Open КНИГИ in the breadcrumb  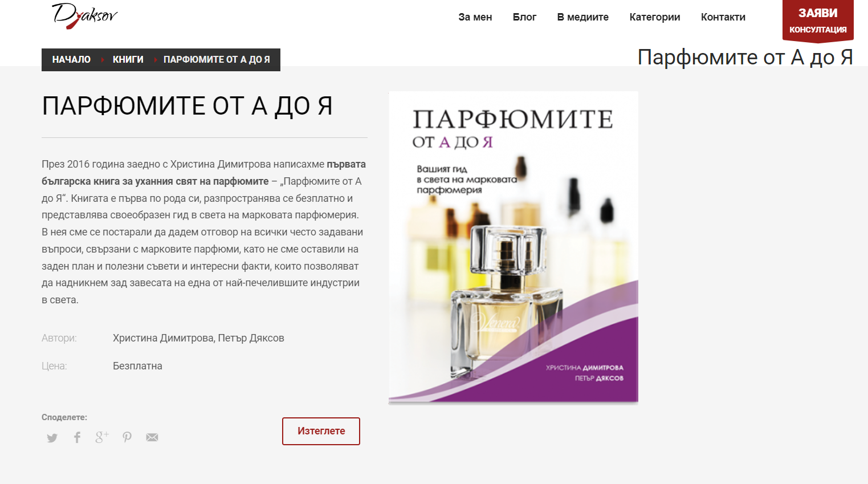pyautogui.click(x=128, y=60)
